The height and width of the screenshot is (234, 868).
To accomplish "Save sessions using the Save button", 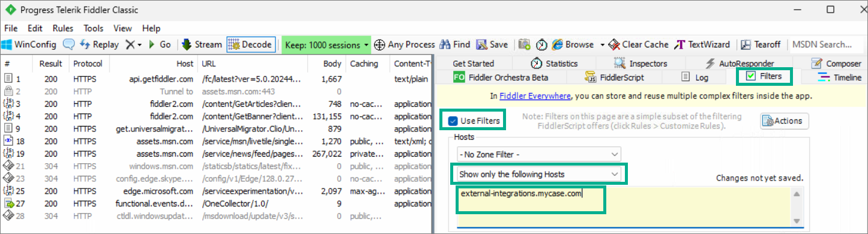I will pyautogui.click(x=492, y=44).
